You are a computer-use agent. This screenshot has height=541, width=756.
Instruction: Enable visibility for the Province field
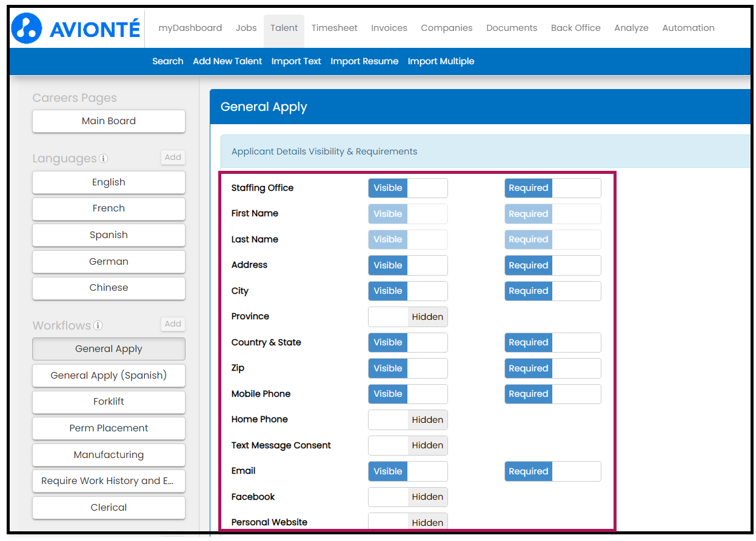407,317
